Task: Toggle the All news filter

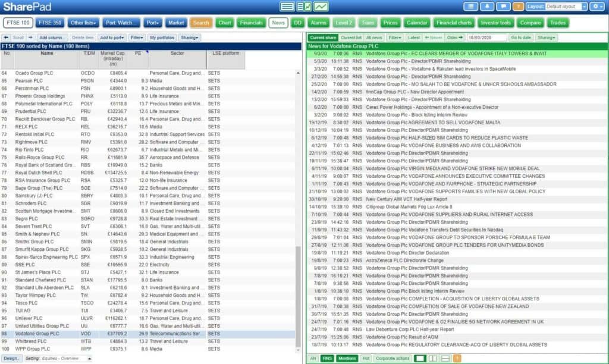Action: click(x=374, y=37)
